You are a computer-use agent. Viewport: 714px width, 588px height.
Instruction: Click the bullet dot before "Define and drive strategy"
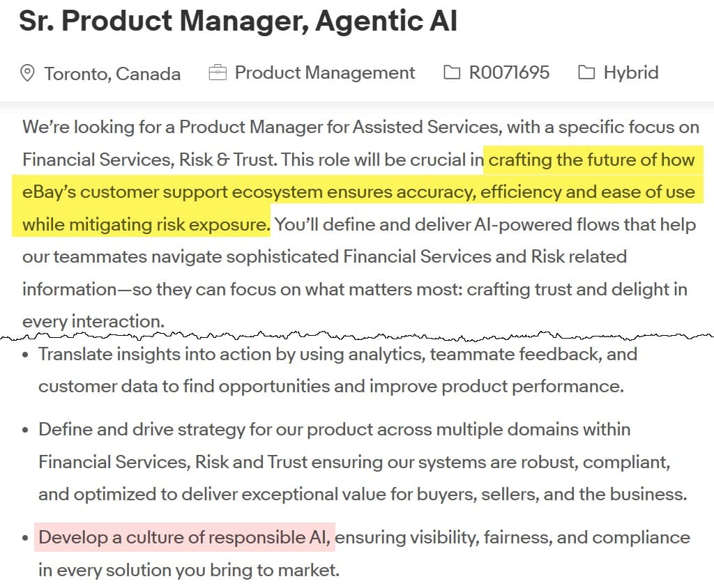(x=26, y=430)
